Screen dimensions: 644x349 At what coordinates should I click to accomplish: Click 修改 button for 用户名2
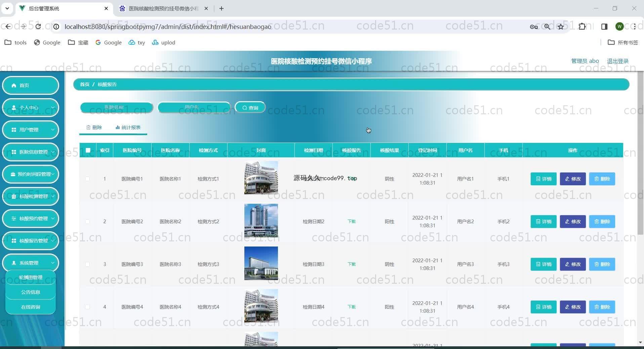[x=573, y=222]
